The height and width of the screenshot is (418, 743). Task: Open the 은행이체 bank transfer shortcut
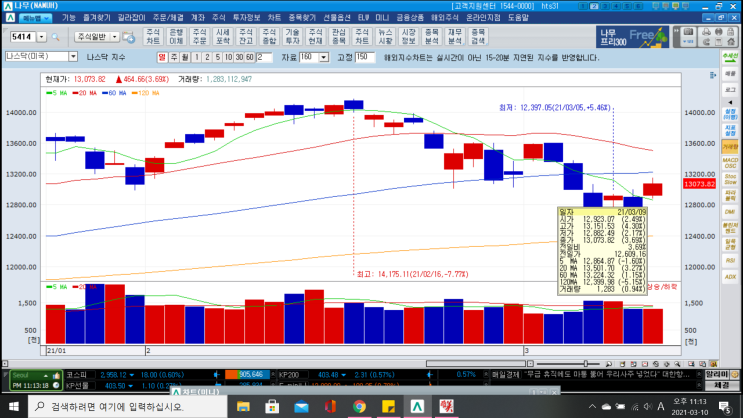tap(176, 36)
